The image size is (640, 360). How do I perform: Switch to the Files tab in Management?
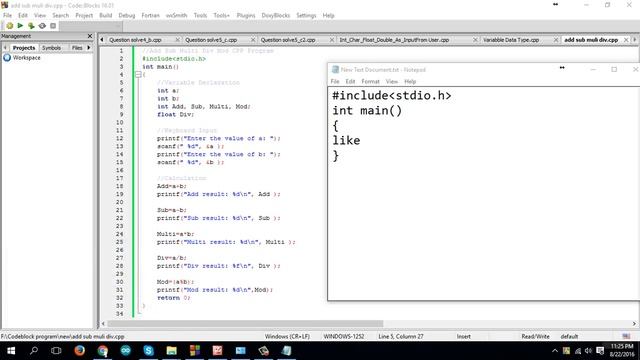pos(77,48)
